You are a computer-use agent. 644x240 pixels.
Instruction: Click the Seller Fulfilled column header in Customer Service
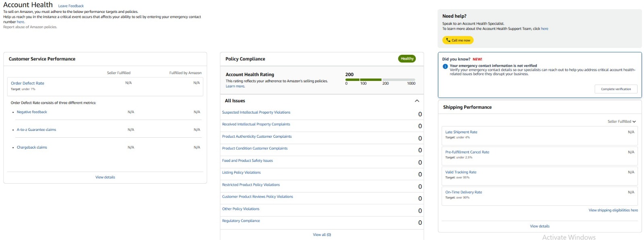point(119,73)
